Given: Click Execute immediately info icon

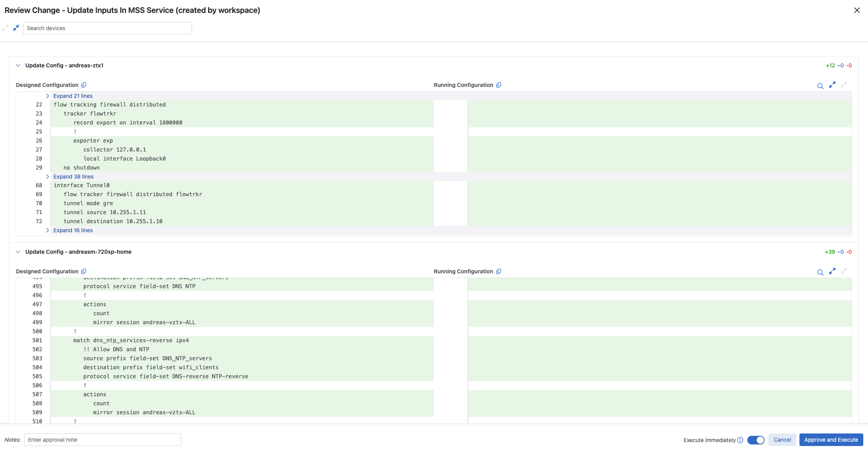Looking at the screenshot, I should pyautogui.click(x=740, y=440).
